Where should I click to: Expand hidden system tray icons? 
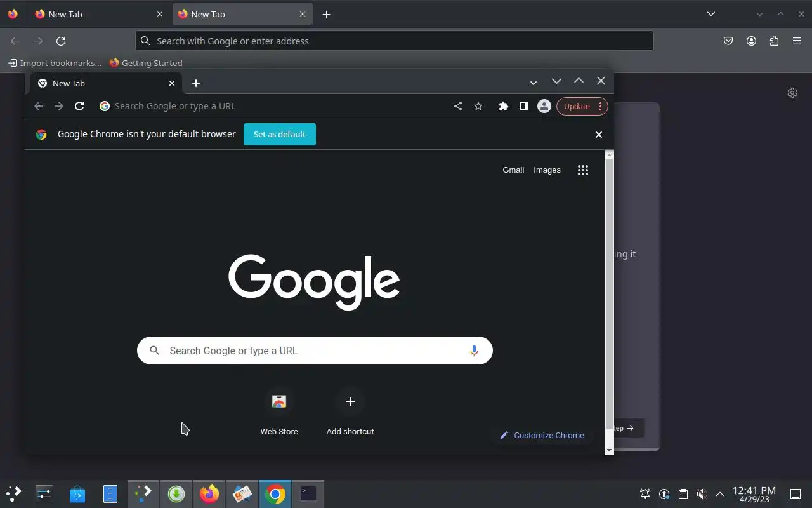pyautogui.click(x=720, y=494)
